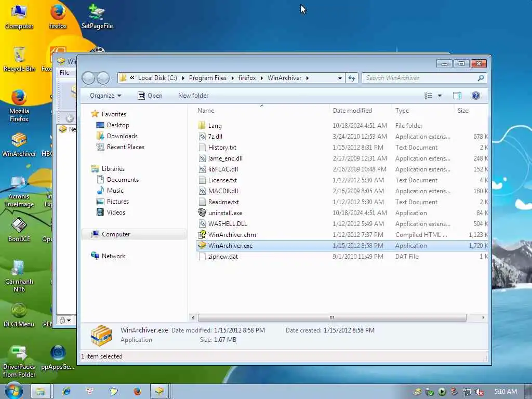The width and height of the screenshot is (532, 399).
Task: Open Documents library in navigation pane
Action: pos(123,179)
